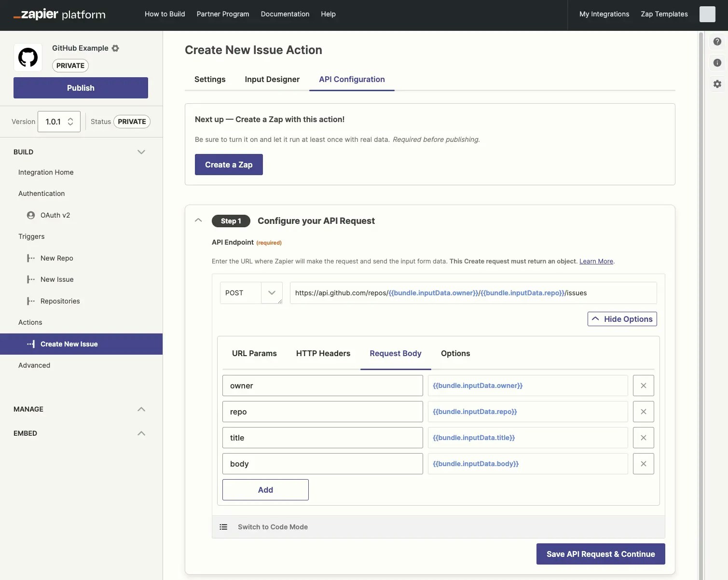Click the repo key input field
The width and height of the screenshot is (728, 580).
[323, 412]
